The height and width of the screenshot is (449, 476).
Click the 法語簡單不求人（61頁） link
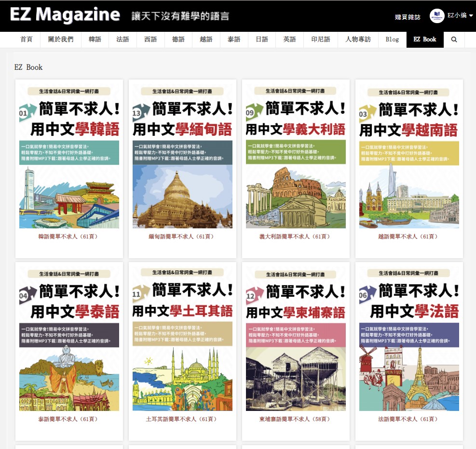click(x=409, y=419)
